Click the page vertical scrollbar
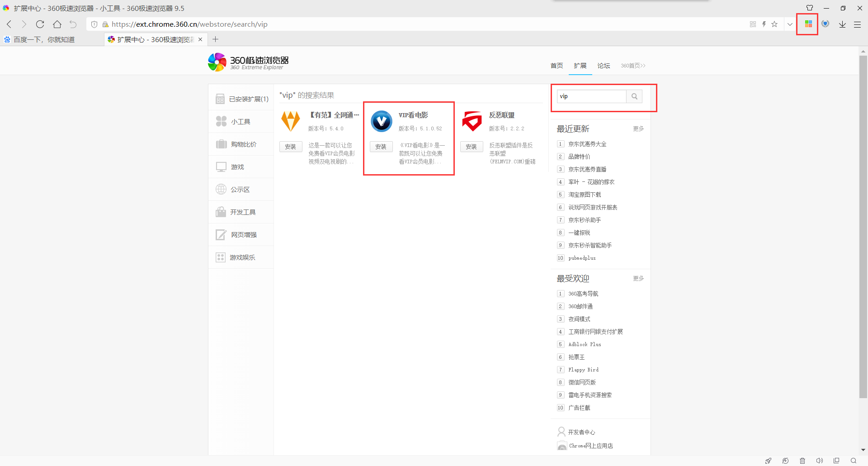 (863, 226)
